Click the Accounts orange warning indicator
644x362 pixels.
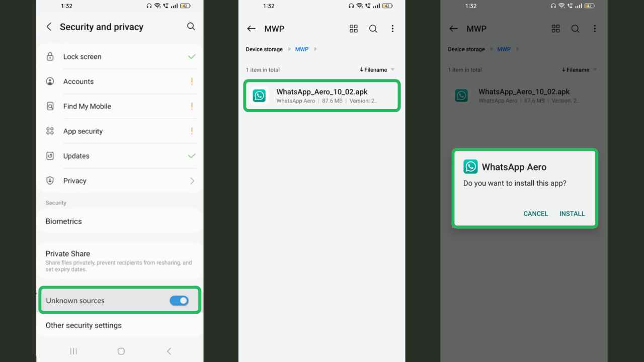pyautogui.click(x=192, y=81)
